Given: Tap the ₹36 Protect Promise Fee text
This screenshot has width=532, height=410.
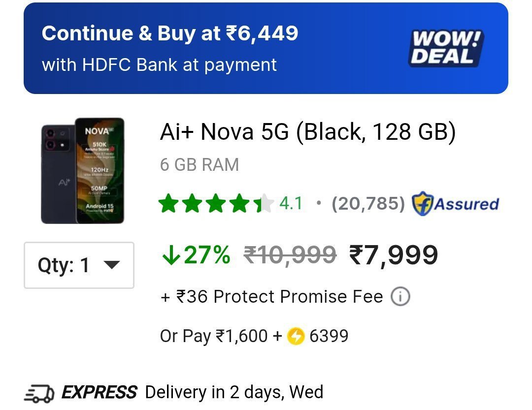Looking at the screenshot, I should click(x=272, y=297).
